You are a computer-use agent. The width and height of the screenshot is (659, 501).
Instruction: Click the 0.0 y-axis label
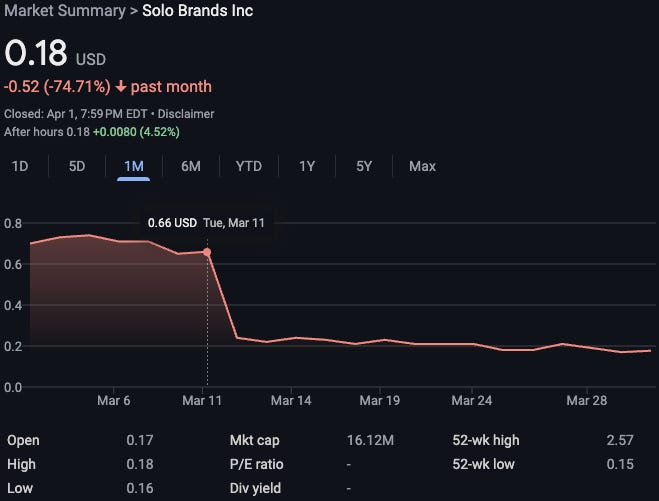(13, 387)
